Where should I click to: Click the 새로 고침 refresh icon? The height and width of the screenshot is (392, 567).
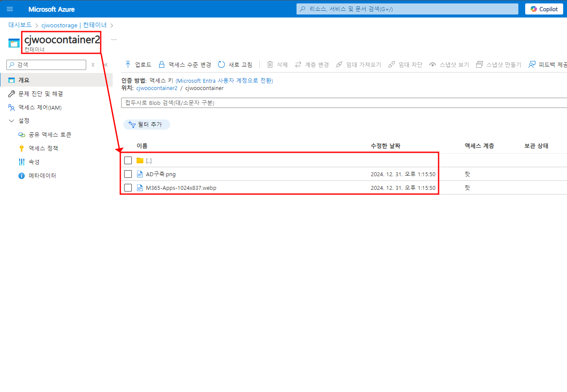pyautogui.click(x=221, y=64)
